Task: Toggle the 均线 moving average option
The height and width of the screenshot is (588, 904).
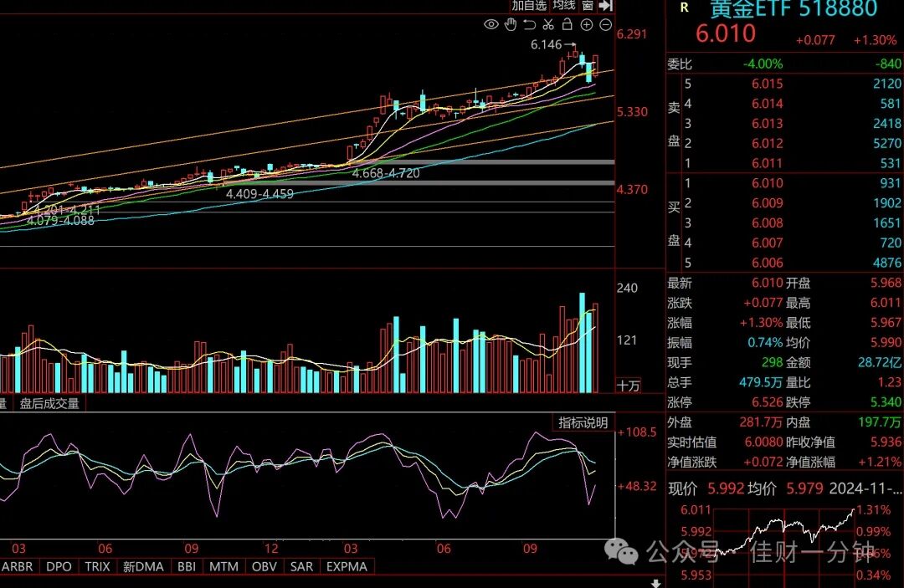Action: (x=564, y=5)
